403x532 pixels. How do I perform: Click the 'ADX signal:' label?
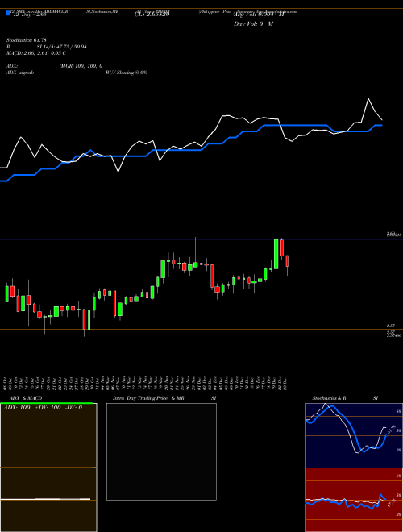20,73
